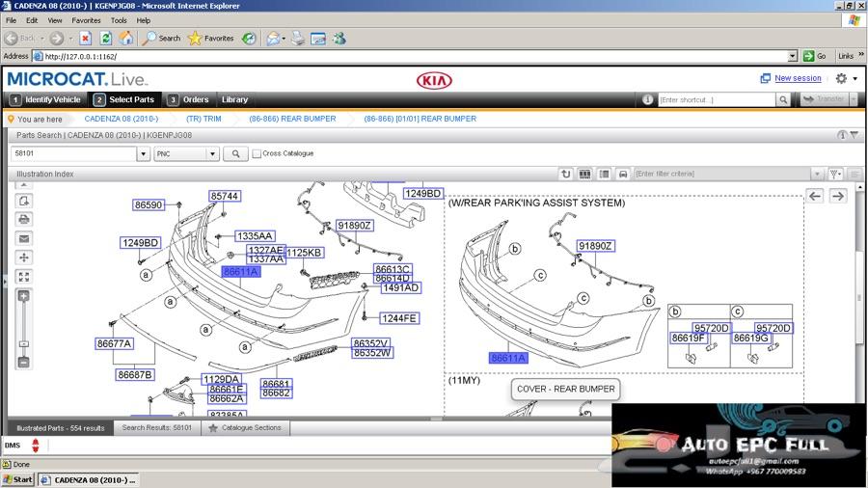Open the Library tab

pyautogui.click(x=234, y=99)
